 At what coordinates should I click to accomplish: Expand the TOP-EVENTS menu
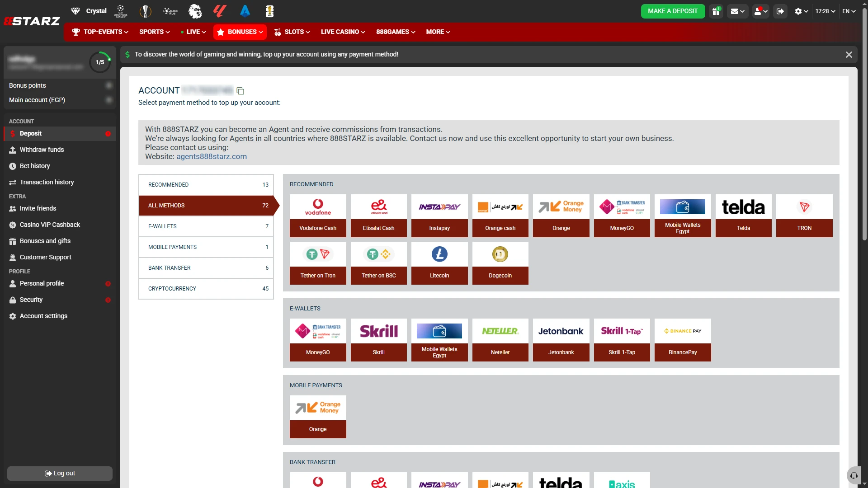click(x=100, y=32)
